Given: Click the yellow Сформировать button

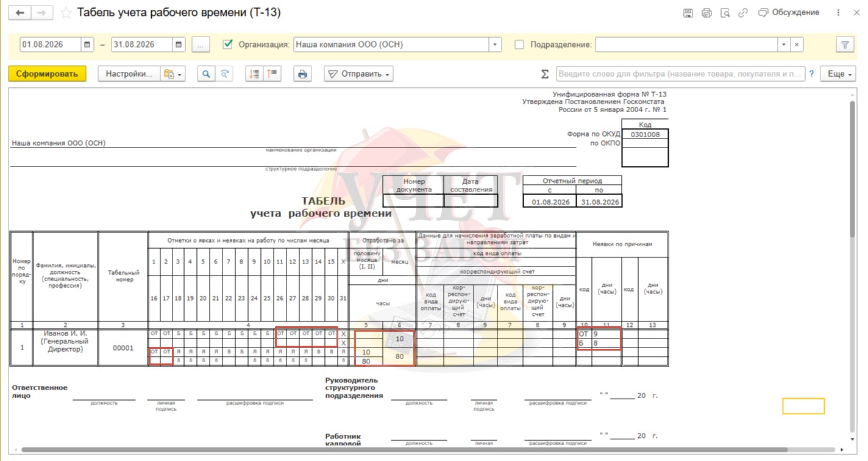Looking at the screenshot, I should (x=47, y=74).
